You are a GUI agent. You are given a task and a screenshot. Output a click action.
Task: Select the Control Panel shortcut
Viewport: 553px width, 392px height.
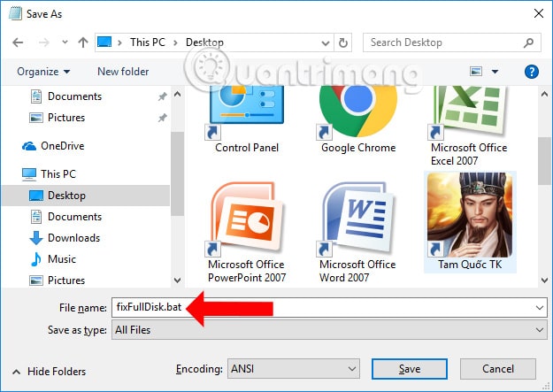point(247,119)
